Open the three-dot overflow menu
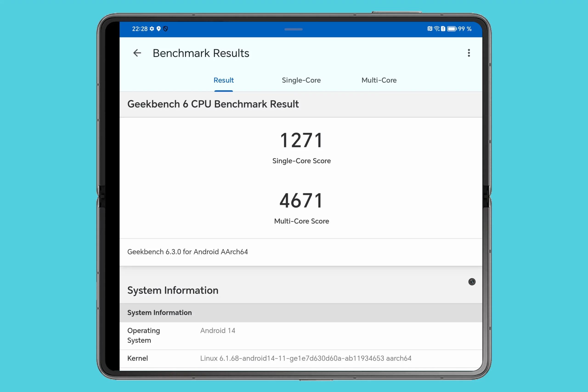 (469, 53)
